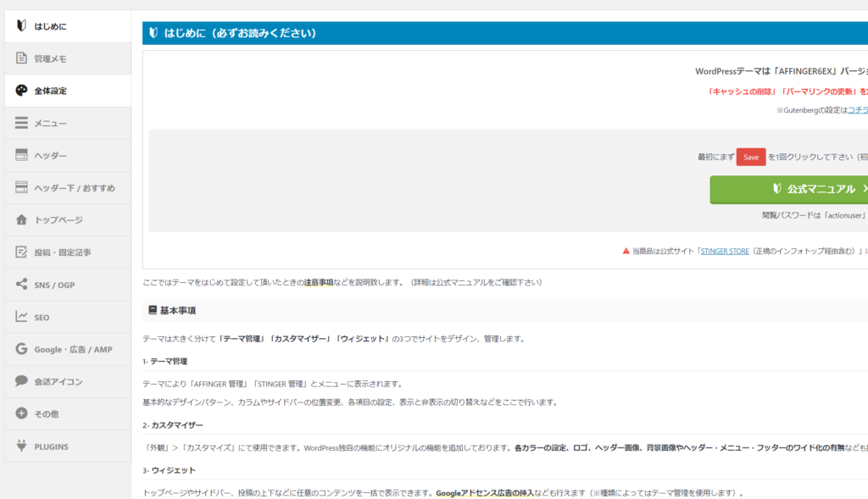Click the 1- テーマ管理 heading
This screenshot has height=499, width=868.
(x=165, y=361)
